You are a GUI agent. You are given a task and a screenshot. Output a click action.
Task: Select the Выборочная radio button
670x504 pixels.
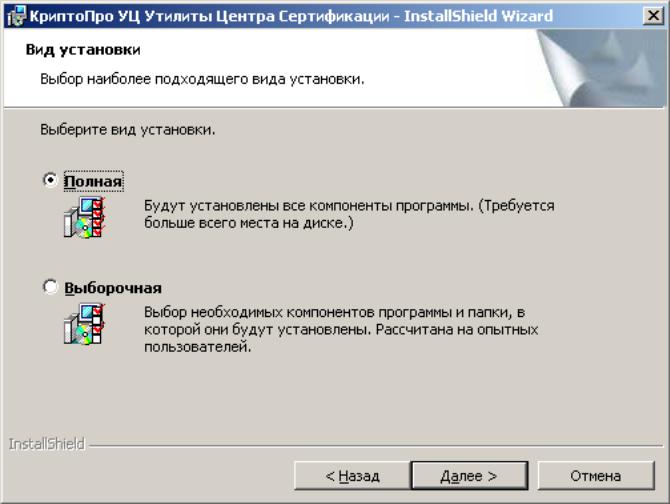coord(50,287)
